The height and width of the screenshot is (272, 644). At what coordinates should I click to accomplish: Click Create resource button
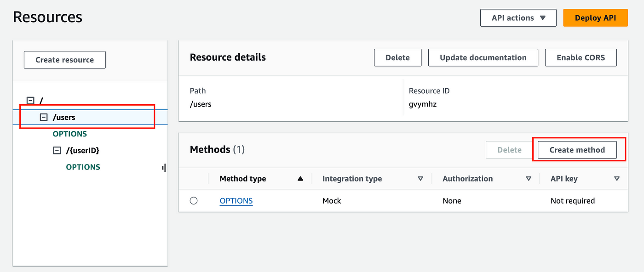coord(64,60)
